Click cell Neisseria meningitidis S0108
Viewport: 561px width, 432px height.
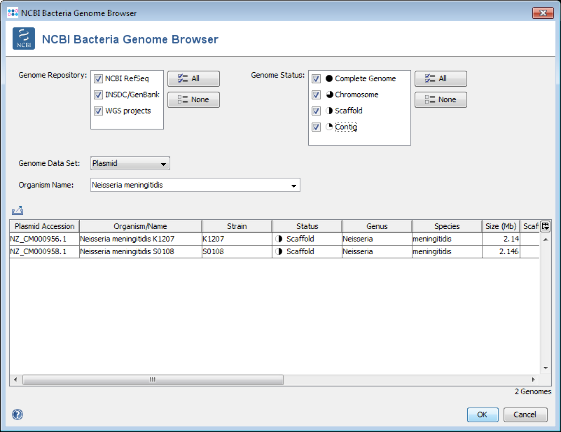(140, 252)
